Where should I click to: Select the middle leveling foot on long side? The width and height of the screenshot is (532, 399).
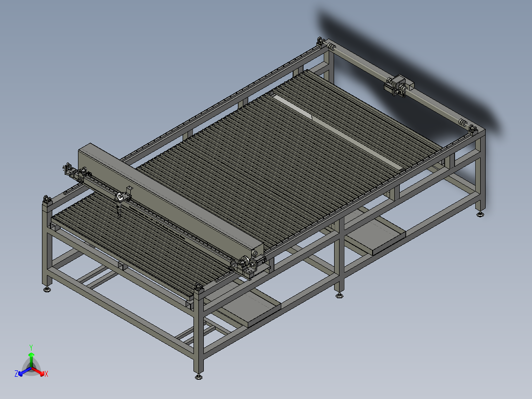coord(339,295)
